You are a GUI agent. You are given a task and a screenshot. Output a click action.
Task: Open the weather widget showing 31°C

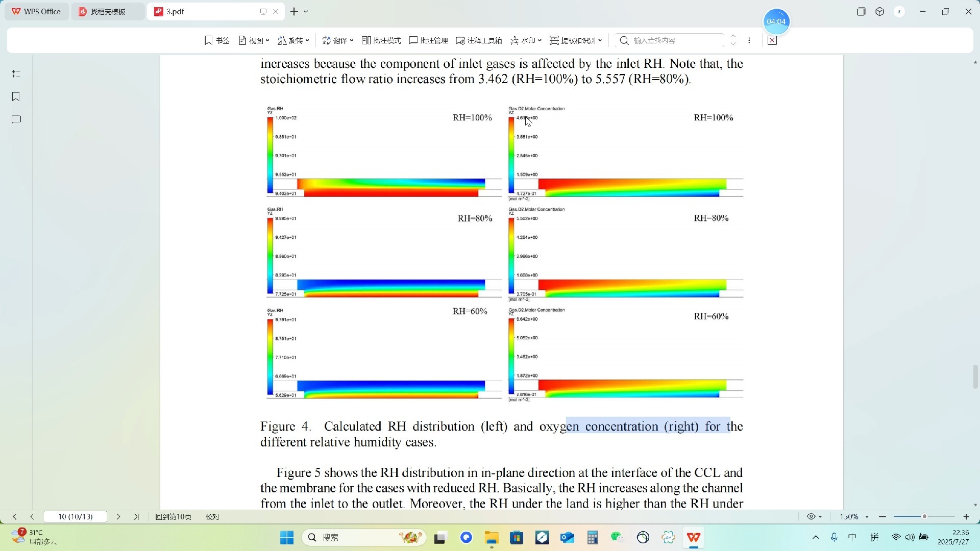point(34,537)
